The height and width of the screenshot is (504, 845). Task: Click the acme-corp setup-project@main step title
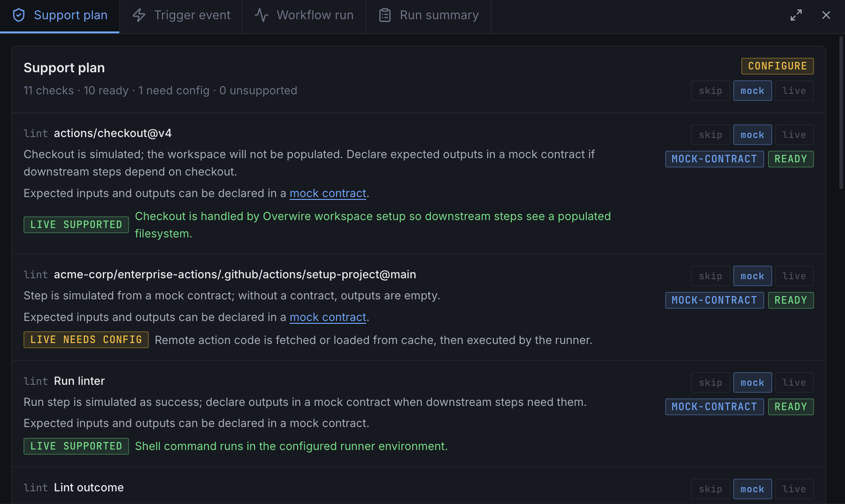tap(235, 275)
